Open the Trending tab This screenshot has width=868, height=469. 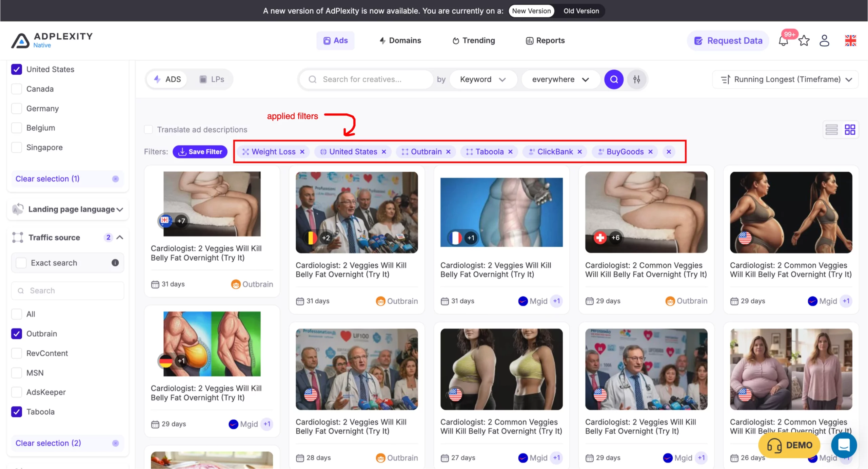click(474, 41)
